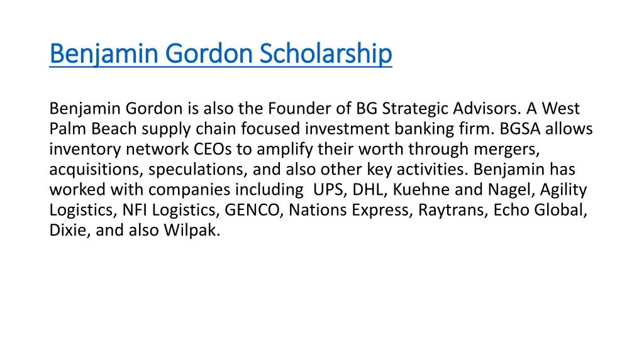This screenshot has width=644, height=362.
Task: Click the word 'Scholarship' in the heading
Action: (x=325, y=54)
